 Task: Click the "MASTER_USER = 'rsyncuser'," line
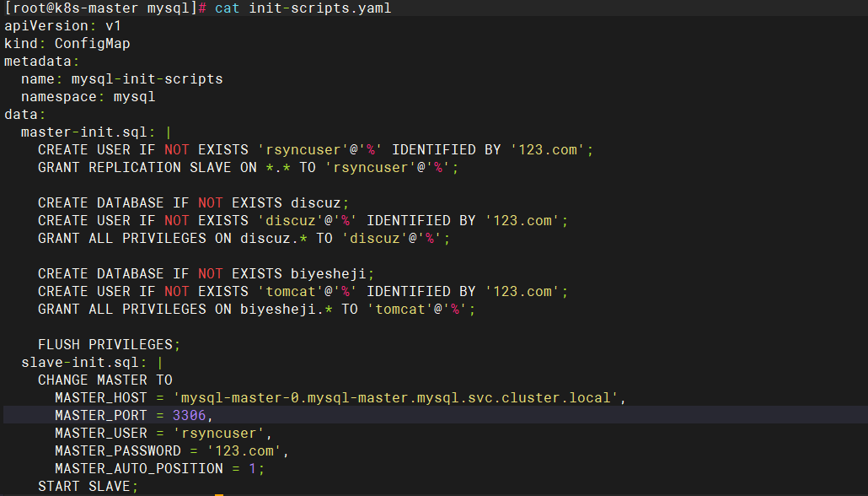pos(163,434)
